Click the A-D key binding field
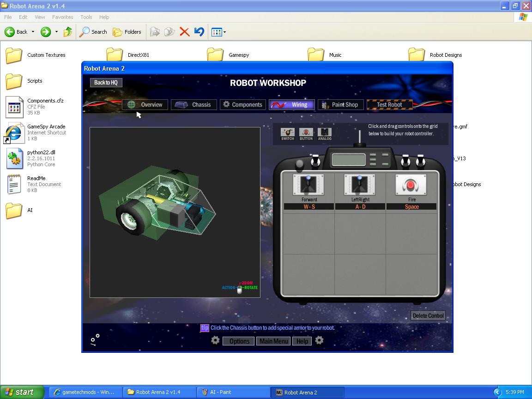Viewport: 532px width, 399px height. 360,206
